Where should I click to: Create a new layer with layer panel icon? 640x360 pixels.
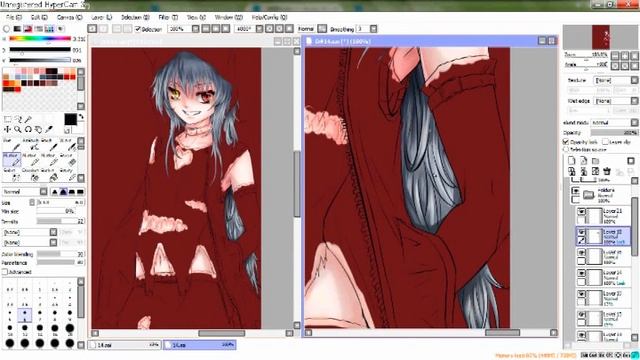[572, 160]
